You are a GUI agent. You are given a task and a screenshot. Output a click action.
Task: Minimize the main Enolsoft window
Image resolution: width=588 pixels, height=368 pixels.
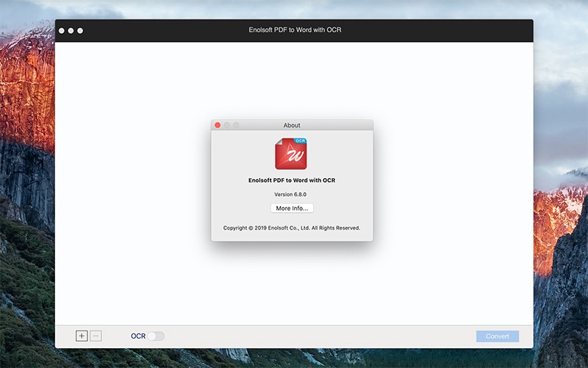tap(71, 31)
